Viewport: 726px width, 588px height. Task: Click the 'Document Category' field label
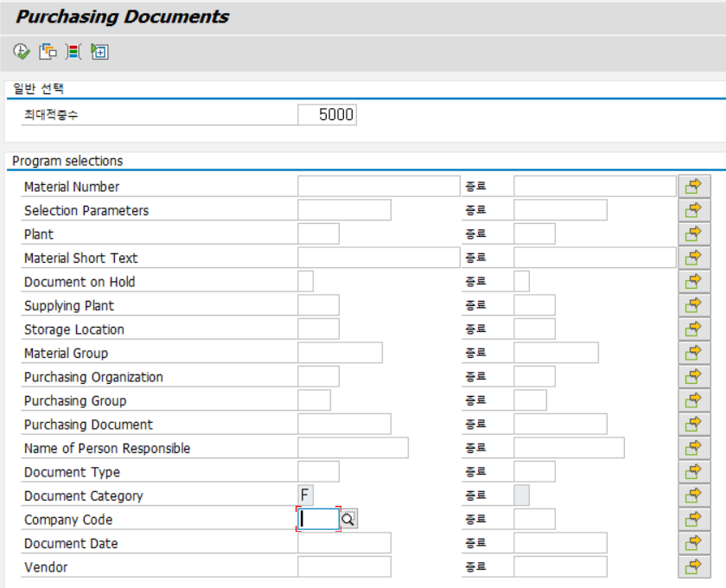coord(83,495)
